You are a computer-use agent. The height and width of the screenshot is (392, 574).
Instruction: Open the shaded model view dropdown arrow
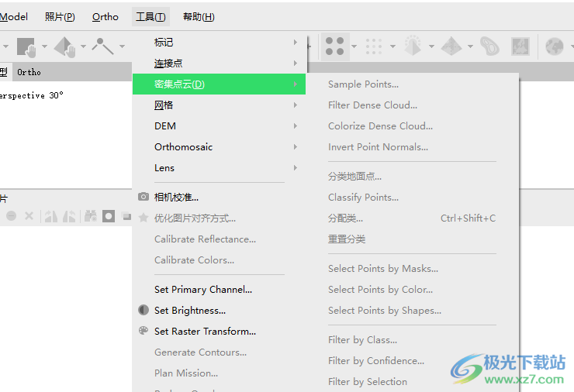pyautogui.click(x=431, y=46)
